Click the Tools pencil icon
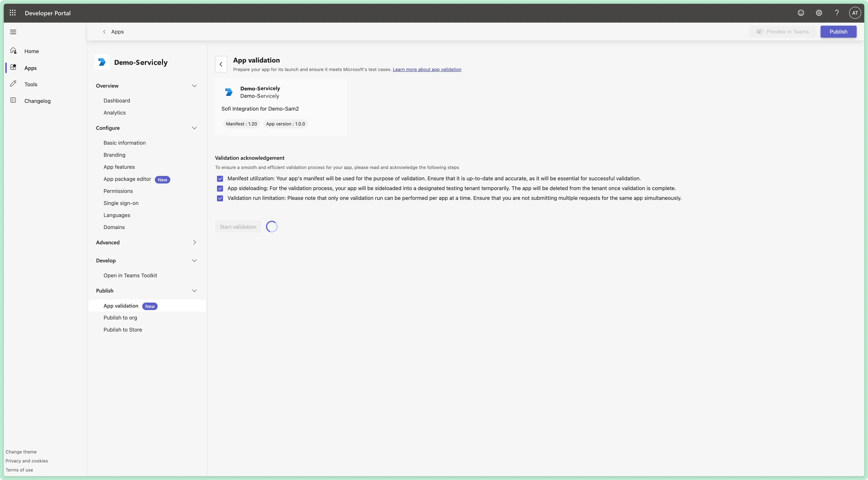The height and width of the screenshot is (480, 868). (x=14, y=84)
